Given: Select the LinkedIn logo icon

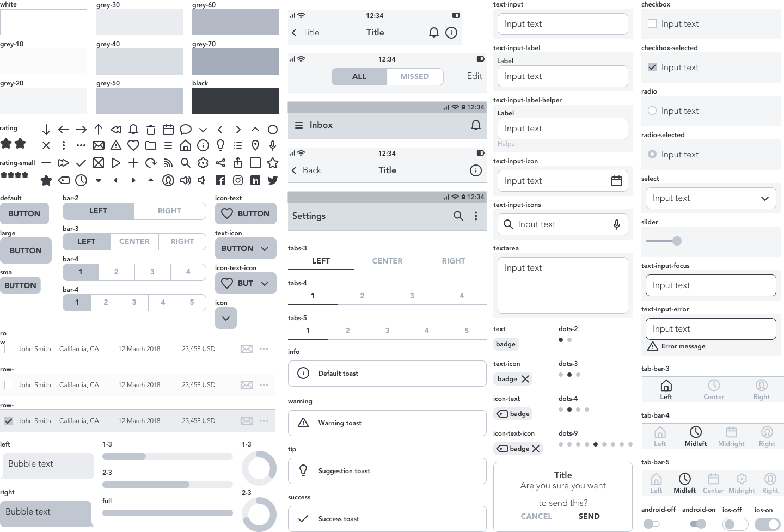Looking at the screenshot, I should (255, 180).
